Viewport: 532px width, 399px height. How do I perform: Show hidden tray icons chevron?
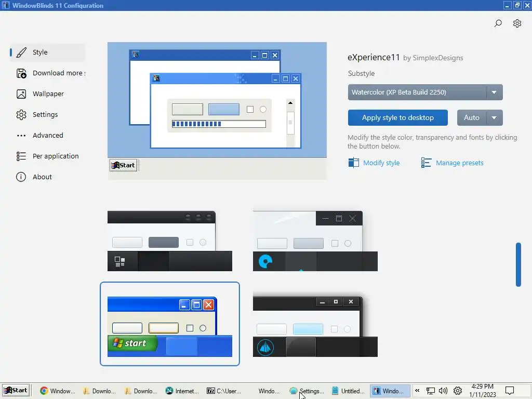(x=417, y=391)
